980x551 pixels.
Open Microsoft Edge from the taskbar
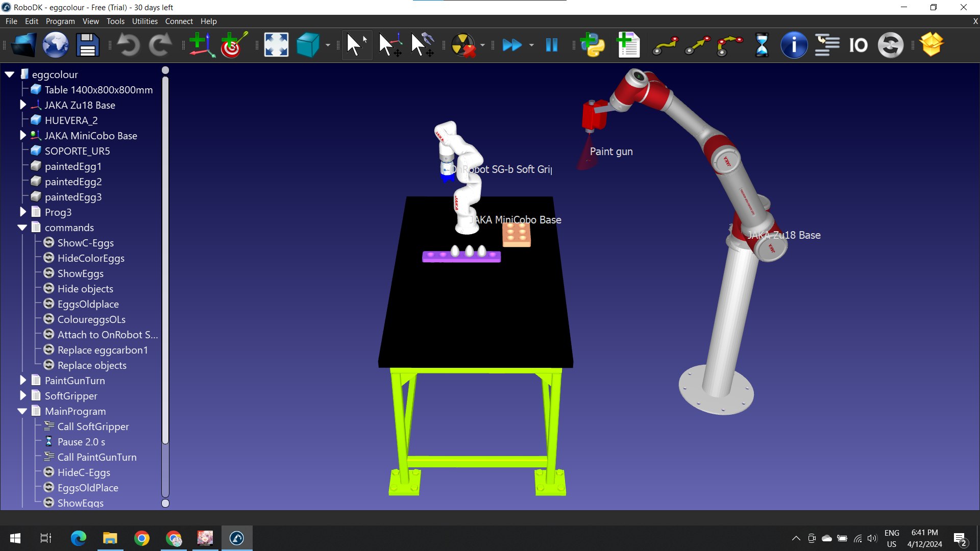(78, 538)
